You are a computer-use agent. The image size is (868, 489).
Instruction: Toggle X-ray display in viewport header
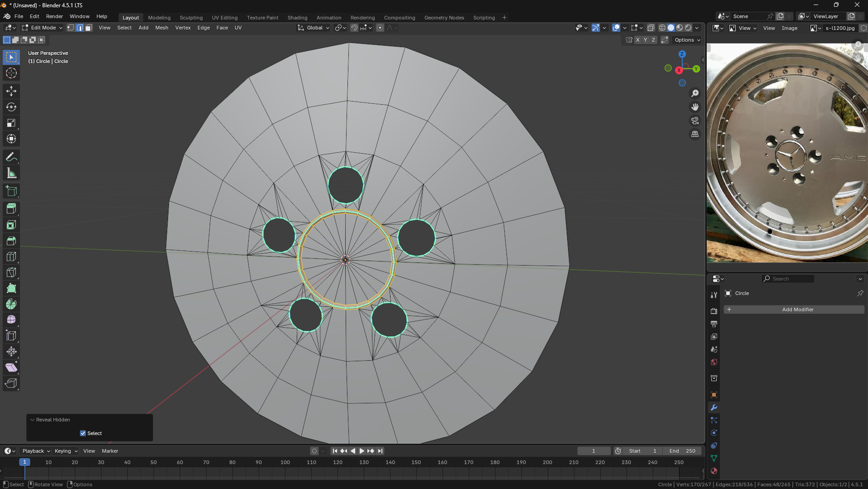[651, 28]
